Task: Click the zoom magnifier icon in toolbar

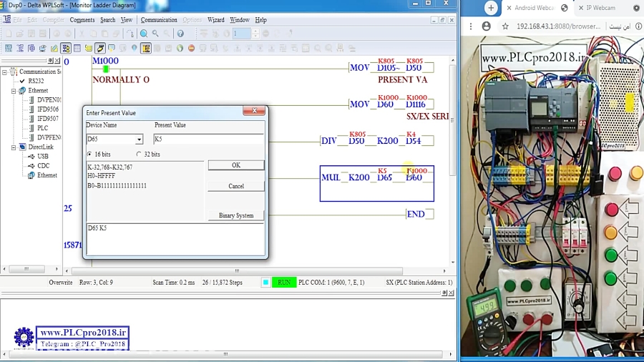Action: coord(144,34)
